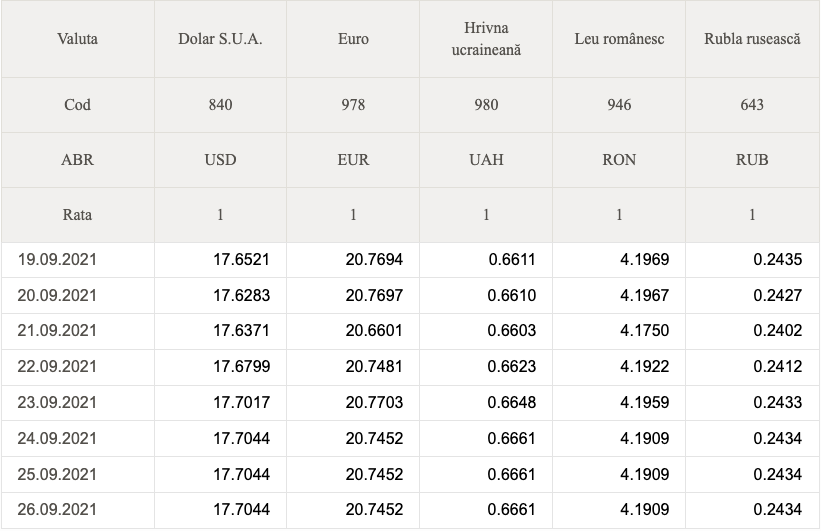821x531 pixels.
Task: Select the Leu românesc header cell
Action: pos(619,39)
